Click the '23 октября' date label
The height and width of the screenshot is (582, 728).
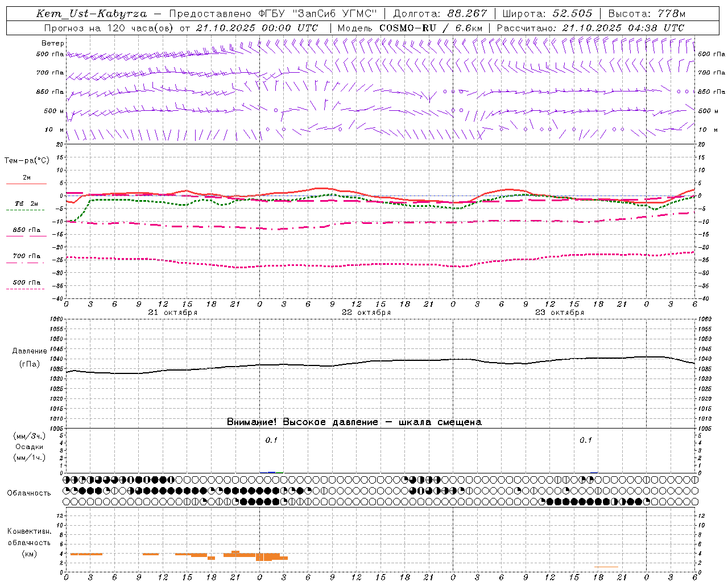click(x=560, y=313)
